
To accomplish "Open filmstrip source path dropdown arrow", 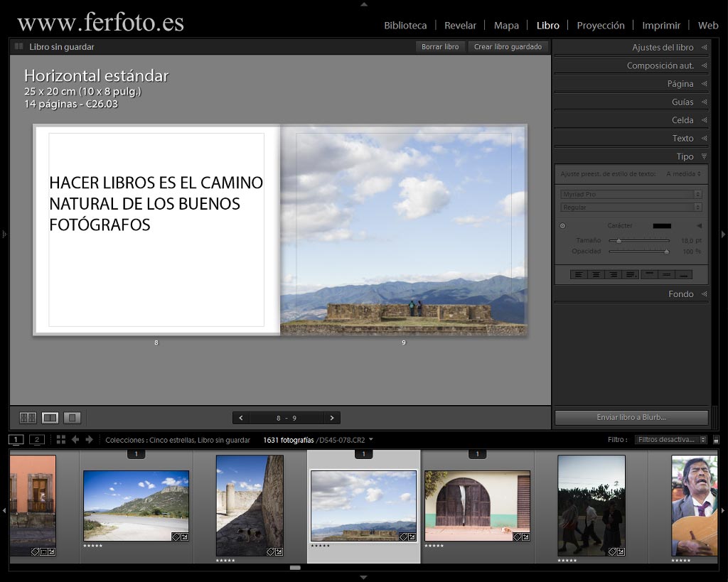I will (371, 439).
